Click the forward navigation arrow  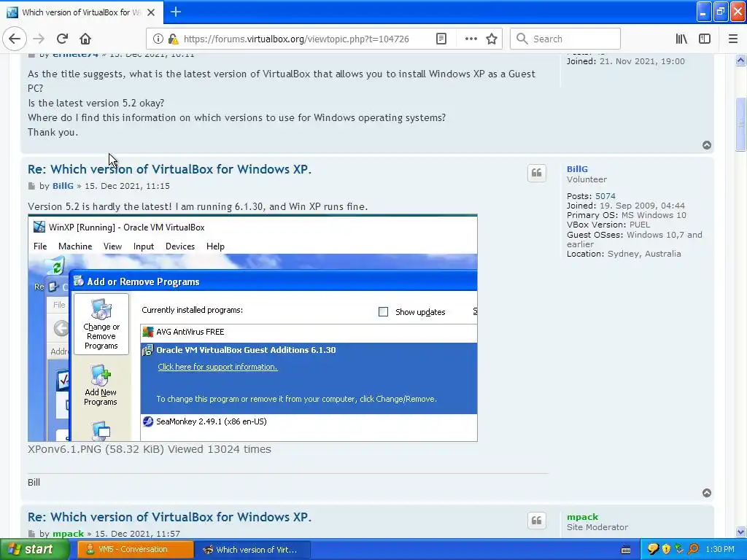coord(39,39)
